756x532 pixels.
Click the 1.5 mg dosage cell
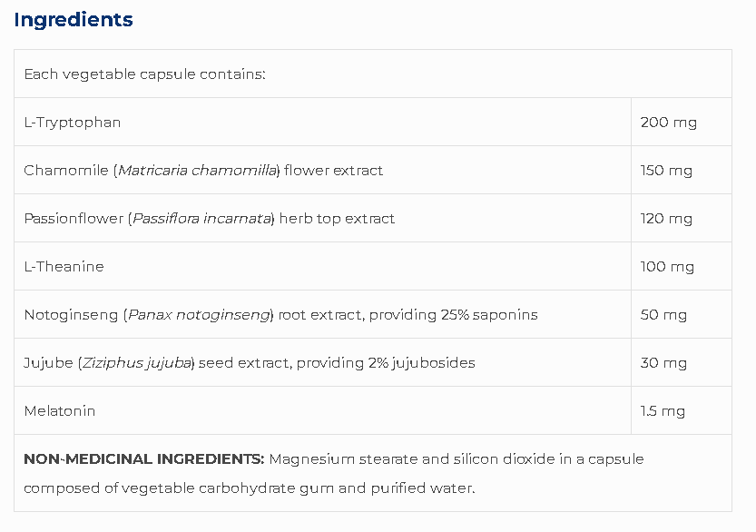[x=663, y=411]
